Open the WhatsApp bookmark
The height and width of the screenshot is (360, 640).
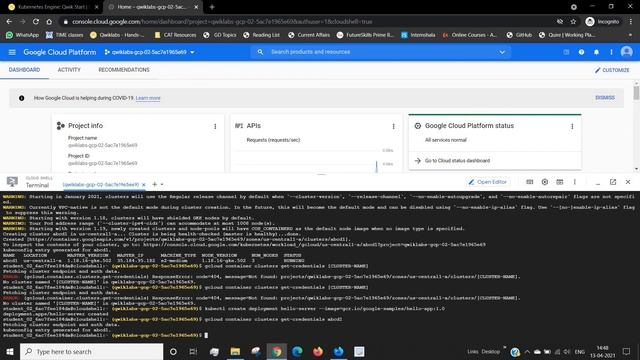pos(22,35)
